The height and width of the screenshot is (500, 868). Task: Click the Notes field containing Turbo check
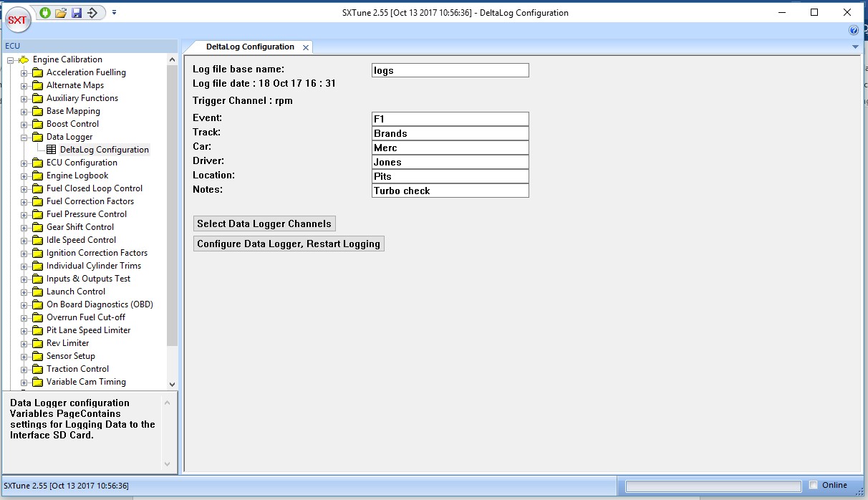tap(450, 191)
